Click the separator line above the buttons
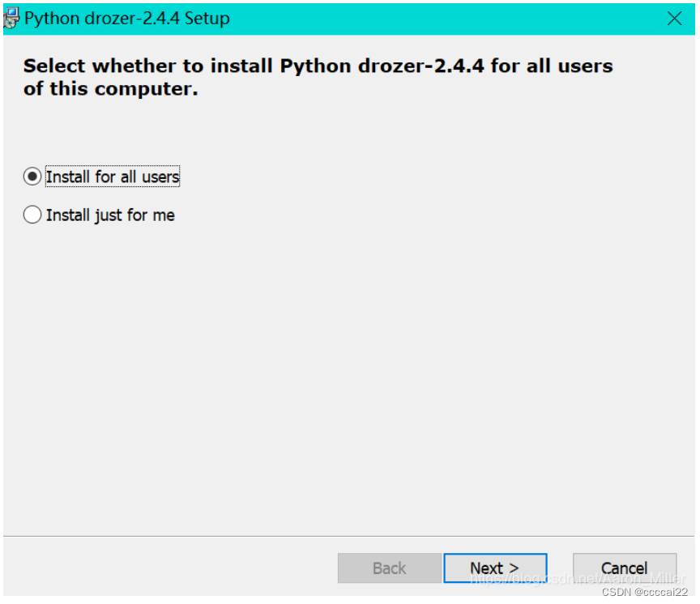The width and height of the screenshot is (700, 604). click(348, 536)
